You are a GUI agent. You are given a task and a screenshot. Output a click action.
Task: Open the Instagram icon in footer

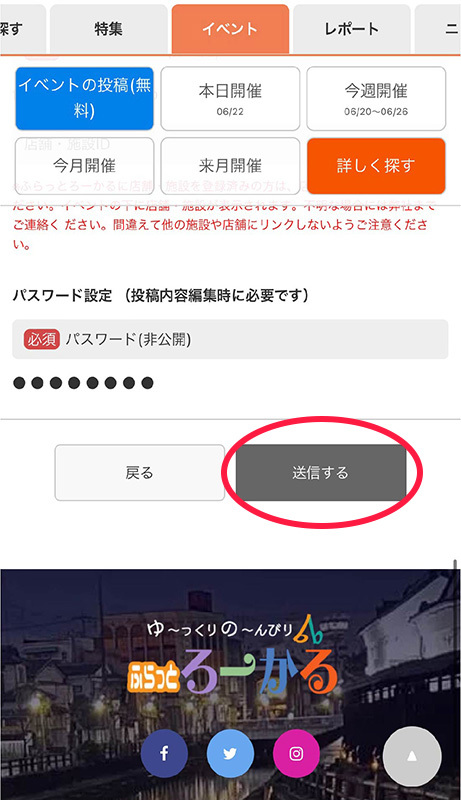[x=296, y=753]
